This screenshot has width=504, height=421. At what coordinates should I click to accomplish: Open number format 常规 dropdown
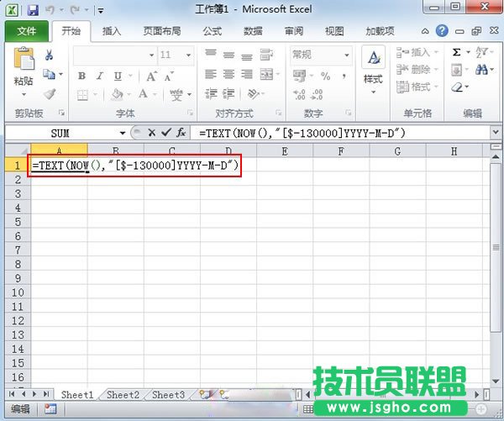coord(347,55)
